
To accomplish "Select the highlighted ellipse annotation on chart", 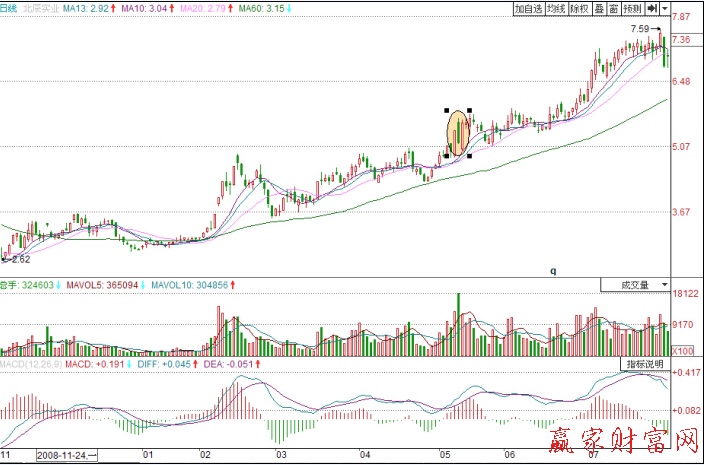I will coord(457,133).
